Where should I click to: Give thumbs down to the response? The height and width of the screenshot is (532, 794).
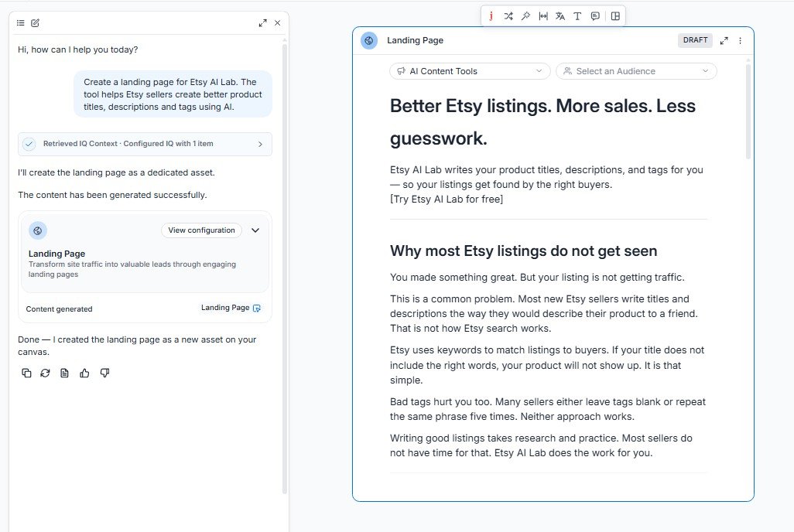coord(104,373)
